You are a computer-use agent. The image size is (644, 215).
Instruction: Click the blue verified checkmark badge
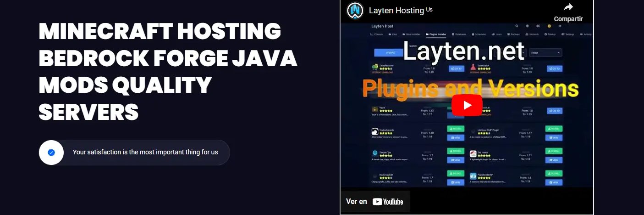[x=51, y=152]
